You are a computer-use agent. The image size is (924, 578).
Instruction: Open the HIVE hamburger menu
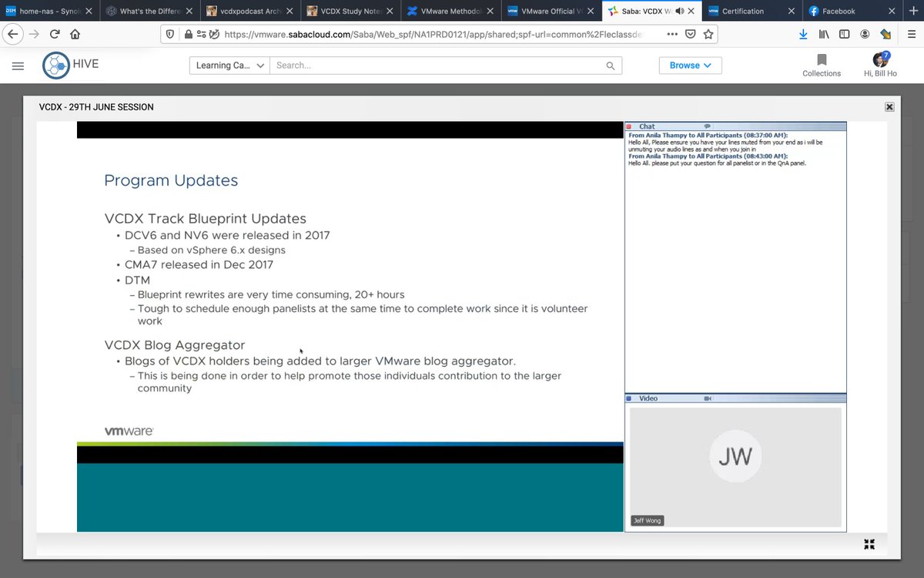pos(18,66)
